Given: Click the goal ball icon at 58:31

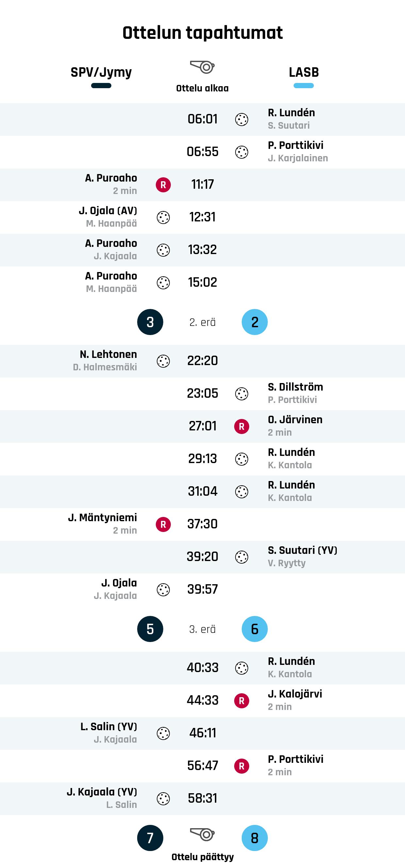Looking at the screenshot, I should [x=163, y=798].
